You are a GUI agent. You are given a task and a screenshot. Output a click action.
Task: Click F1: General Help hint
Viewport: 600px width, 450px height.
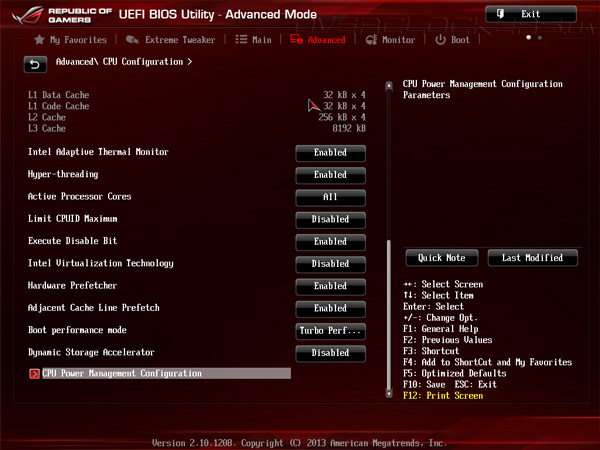[440, 329]
